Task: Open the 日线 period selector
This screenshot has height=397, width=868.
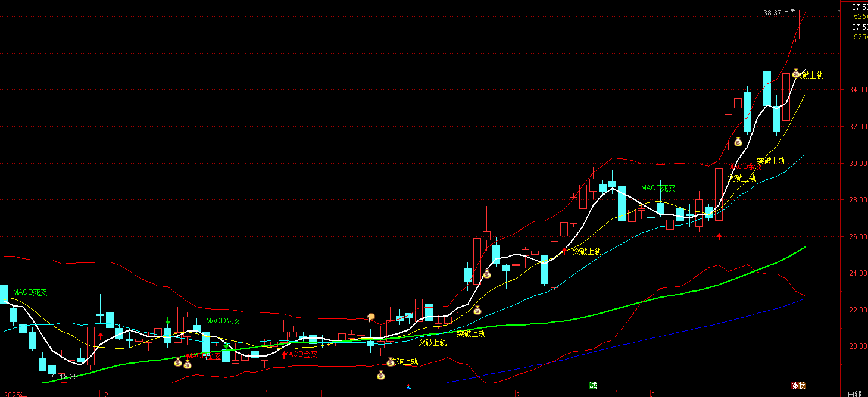Action: [x=854, y=393]
